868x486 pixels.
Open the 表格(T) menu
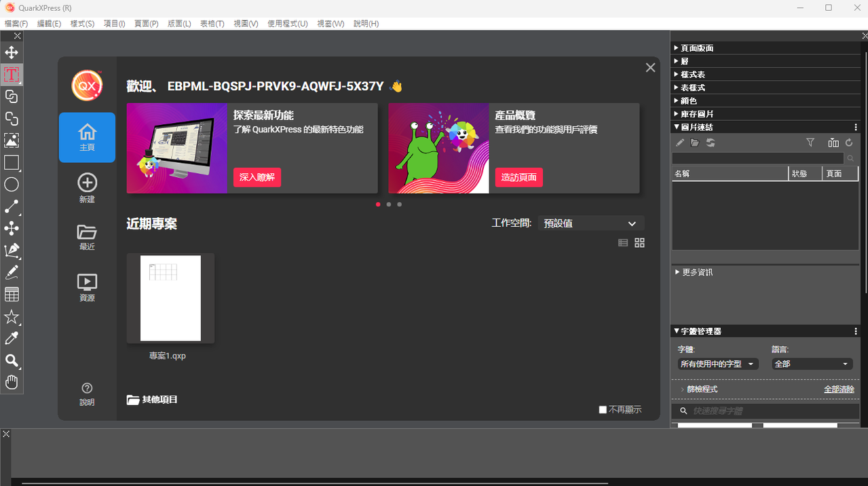click(x=212, y=24)
